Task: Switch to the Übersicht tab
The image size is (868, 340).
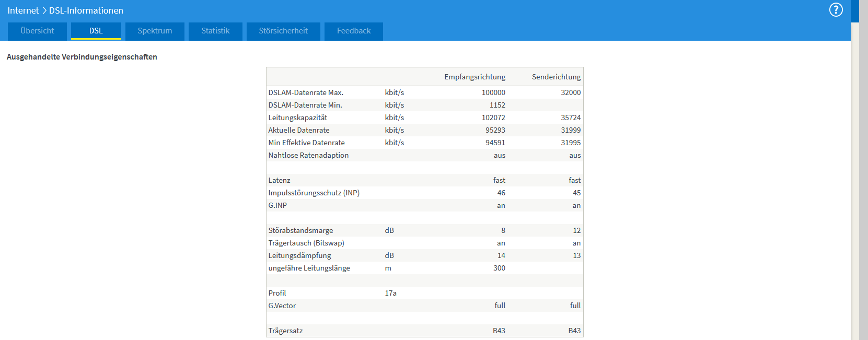Action: coord(37,31)
